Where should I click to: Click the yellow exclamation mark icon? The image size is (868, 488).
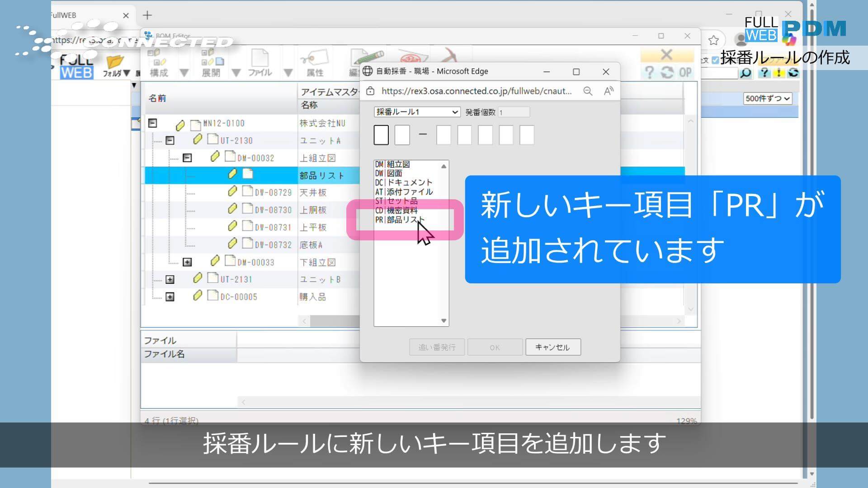point(778,73)
